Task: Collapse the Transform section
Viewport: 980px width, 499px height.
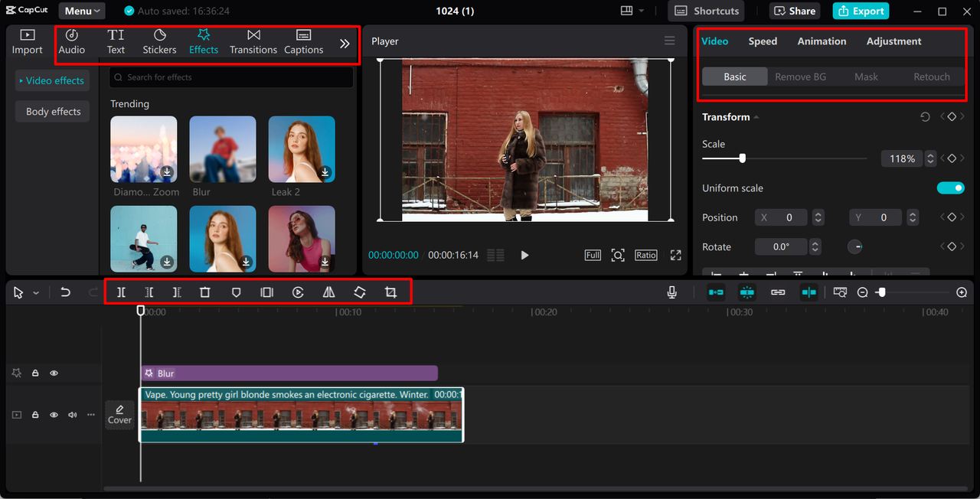Action: tap(756, 117)
